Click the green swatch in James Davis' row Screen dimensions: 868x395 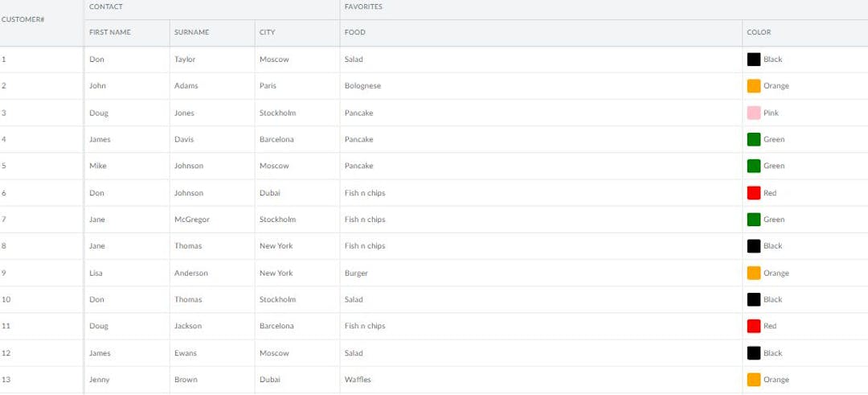tap(754, 139)
